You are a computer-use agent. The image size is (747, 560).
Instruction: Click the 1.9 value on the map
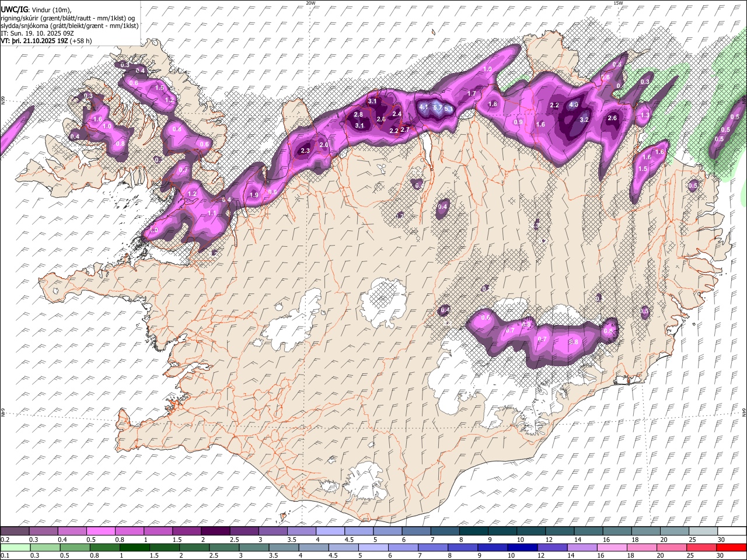click(254, 195)
